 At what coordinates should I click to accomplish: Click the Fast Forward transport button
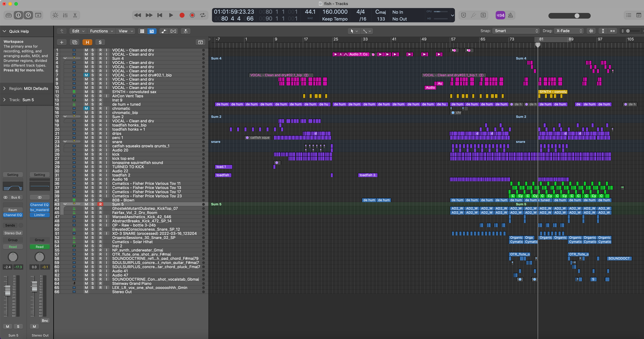pos(149,15)
